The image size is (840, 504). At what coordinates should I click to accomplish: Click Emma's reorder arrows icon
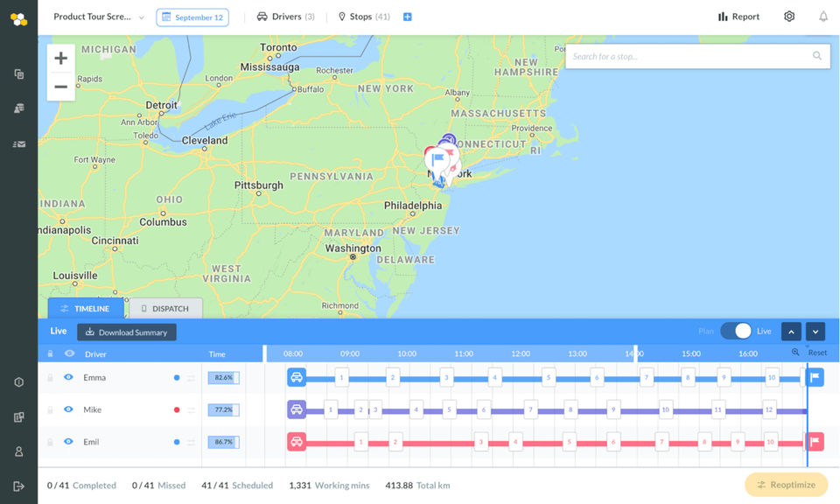192,378
